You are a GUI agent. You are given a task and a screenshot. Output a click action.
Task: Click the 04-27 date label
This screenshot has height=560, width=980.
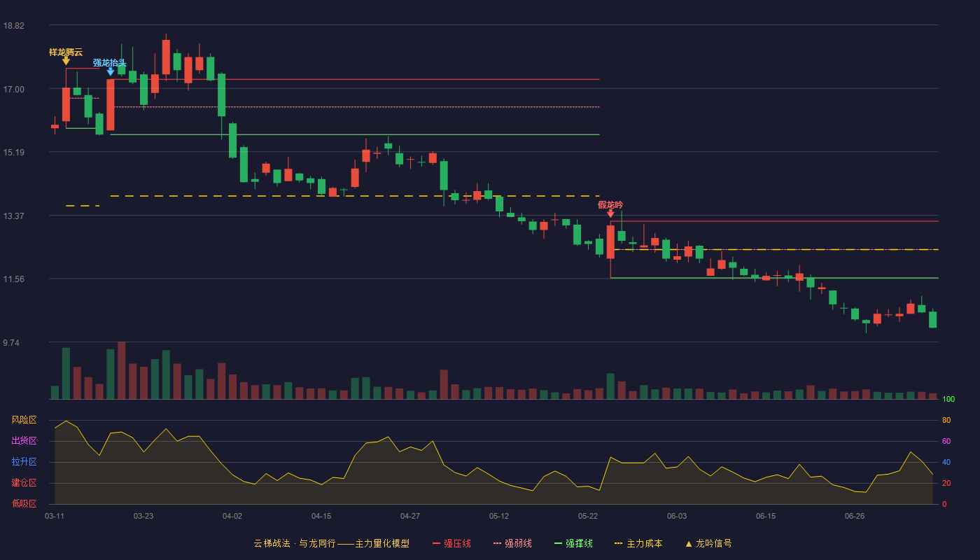[x=410, y=516]
